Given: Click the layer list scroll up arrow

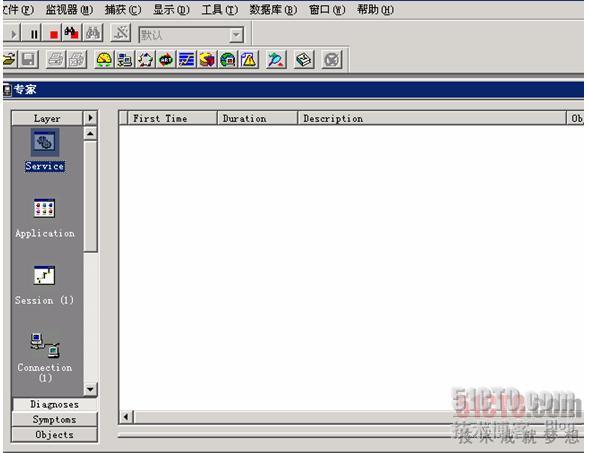Looking at the screenshot, I should point(90,133).
